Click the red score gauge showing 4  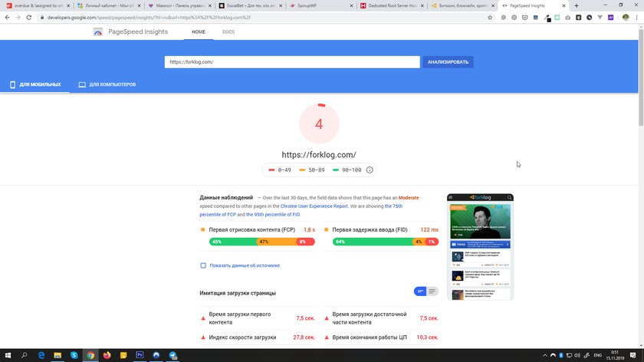click(x=319, y=123)
